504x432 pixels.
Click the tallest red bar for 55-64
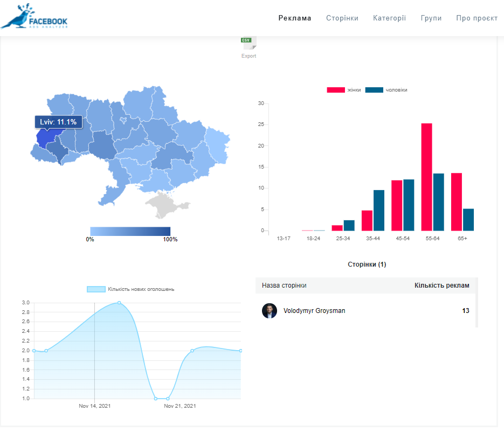click(x=426, y=177)
